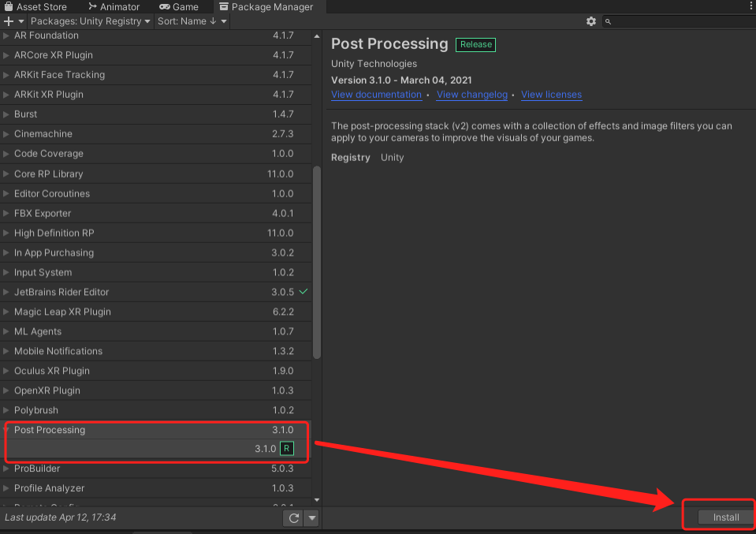Collapse the Post Processing package entry
756x534 pixels.
(x=6, y=430)
